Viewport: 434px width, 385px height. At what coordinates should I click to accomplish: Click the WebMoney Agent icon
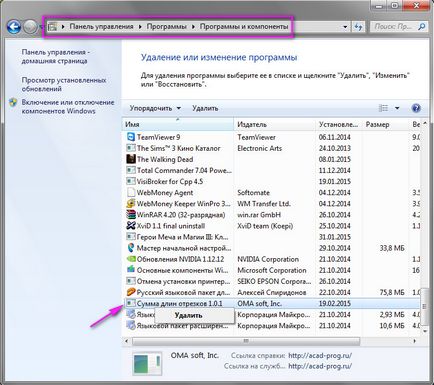(x=131, y=192)
